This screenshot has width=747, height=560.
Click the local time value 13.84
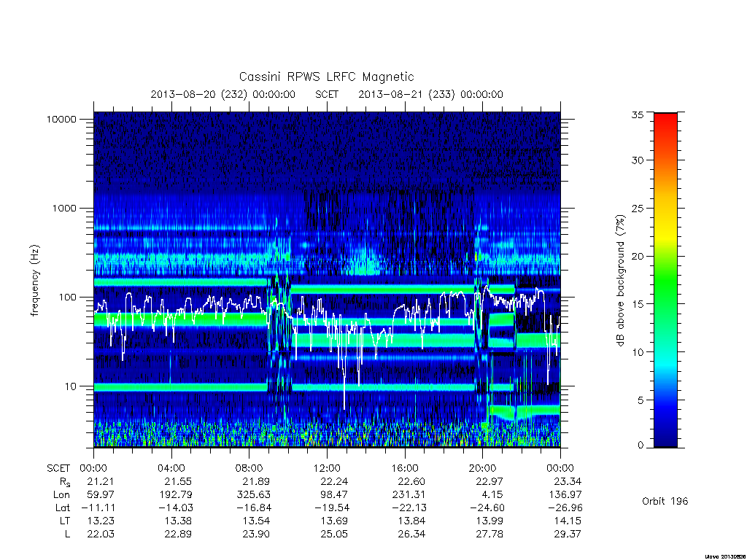pos(411,521)
